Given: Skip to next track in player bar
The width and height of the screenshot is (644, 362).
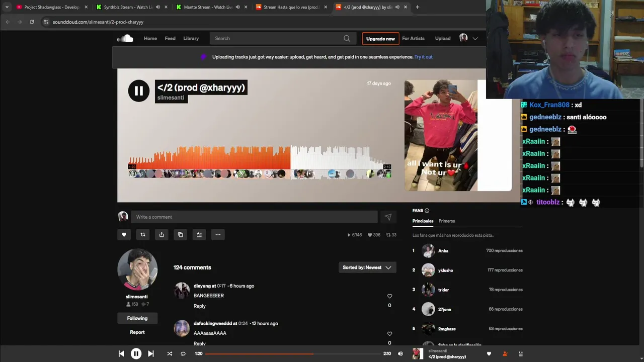Looking at the screenshot, I should point(150,353).
